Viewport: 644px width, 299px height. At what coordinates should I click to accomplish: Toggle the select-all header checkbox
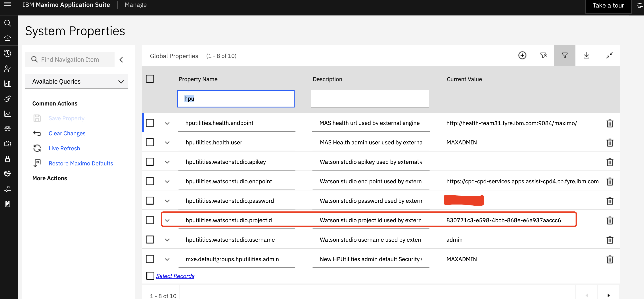click(x=150, y=79)
